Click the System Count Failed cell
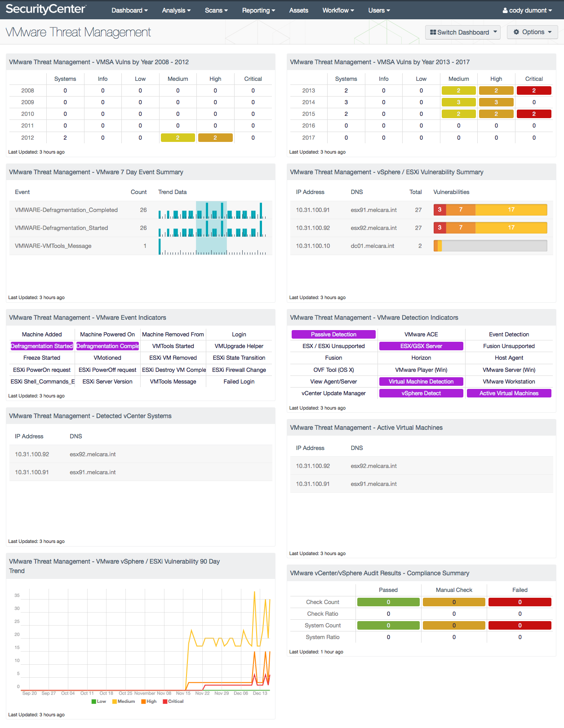 [x=520, y=626]
